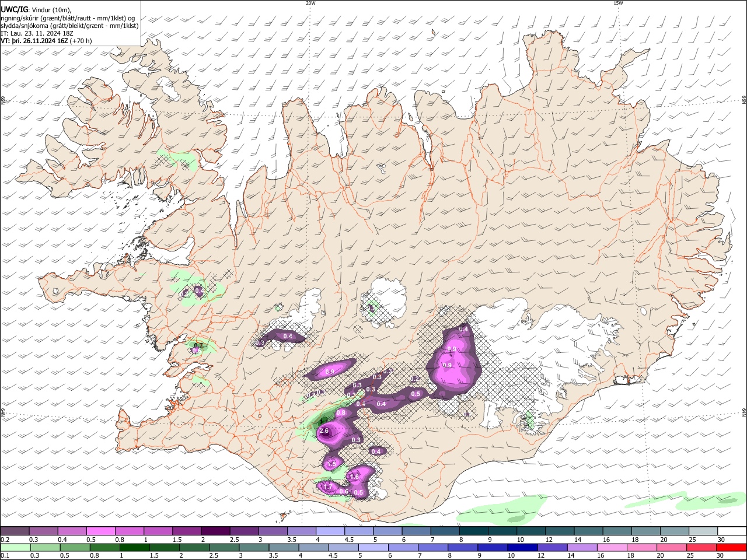
Task: Click the '0.7' value on the west coast
Action: coord(198,345)
